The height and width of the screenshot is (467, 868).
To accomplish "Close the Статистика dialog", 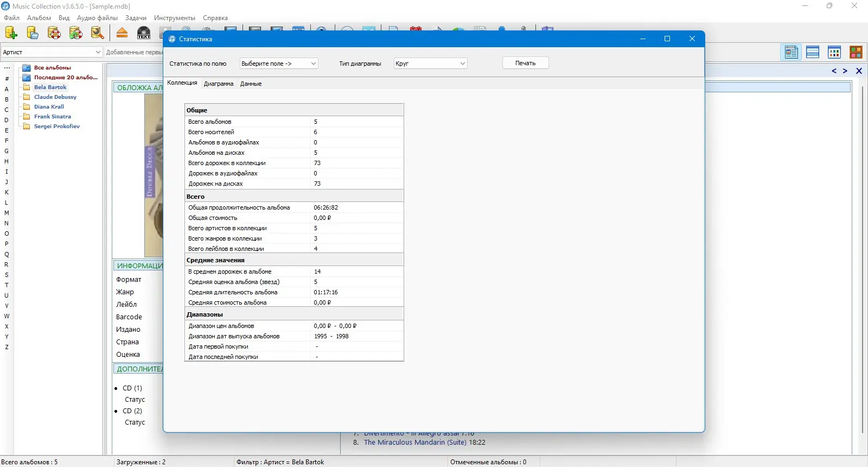I will pyautogui.click(x=692, y=39).
